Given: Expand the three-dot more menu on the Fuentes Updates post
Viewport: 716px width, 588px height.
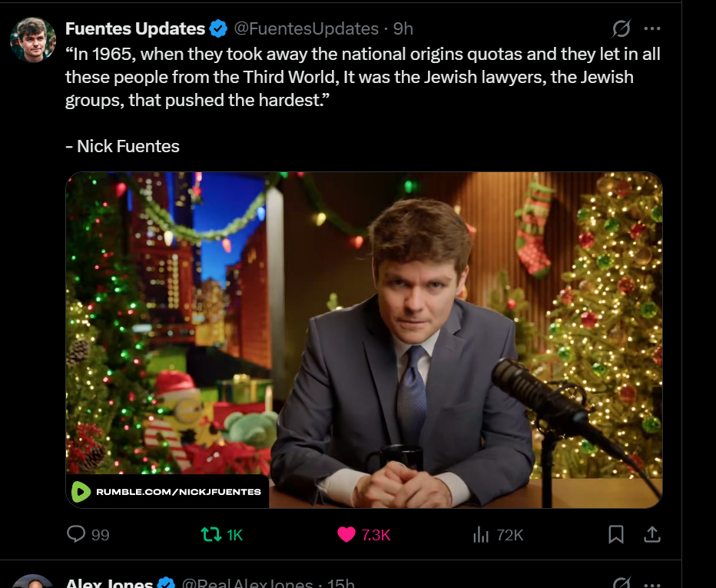Looking at the screenshot, I should [x=652, y=28].
